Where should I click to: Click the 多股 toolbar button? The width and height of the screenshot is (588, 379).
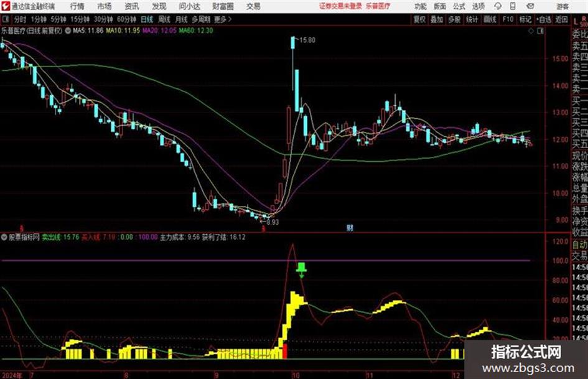coord(454,19)
